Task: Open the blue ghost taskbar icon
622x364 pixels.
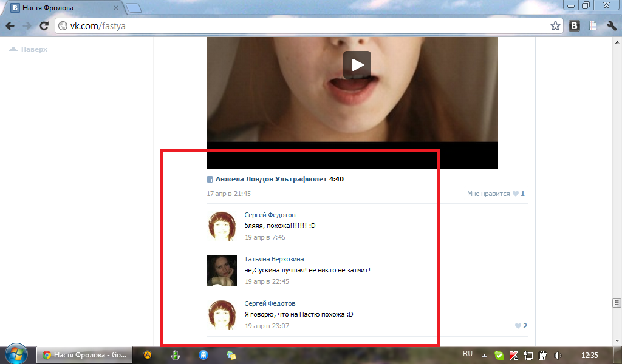Action: click(x=203, y=355)
